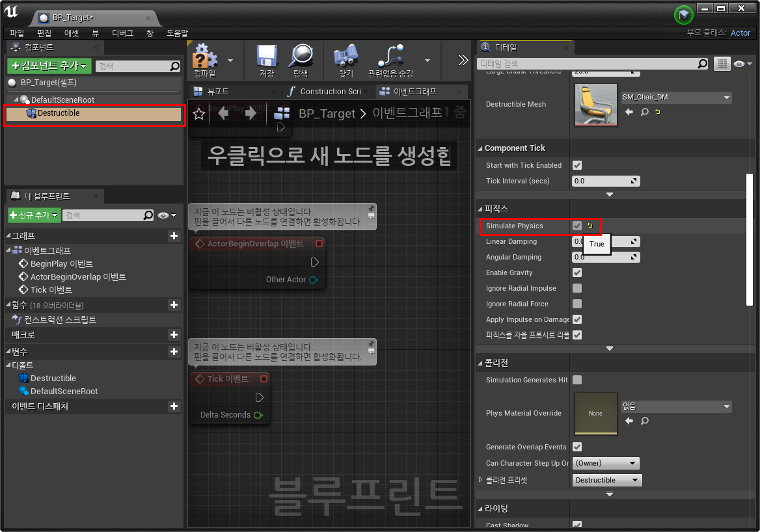This screenshot has height=532, width=760.
Task: Collapse the 콜리전 section
Action: (480, 363)
